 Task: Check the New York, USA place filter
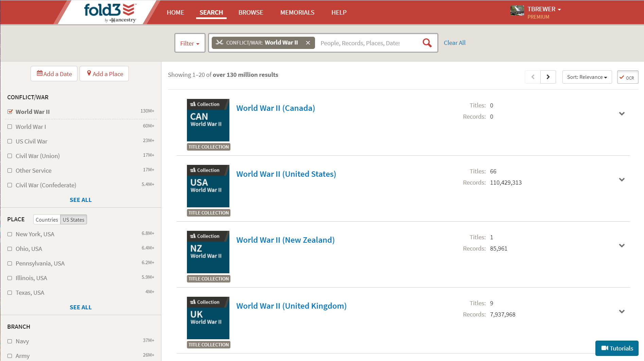10,234
